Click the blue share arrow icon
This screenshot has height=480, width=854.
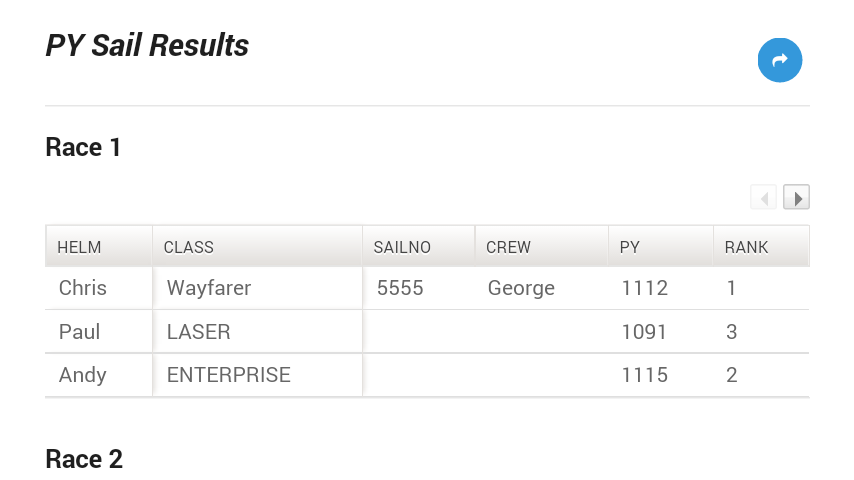point(780,60)
